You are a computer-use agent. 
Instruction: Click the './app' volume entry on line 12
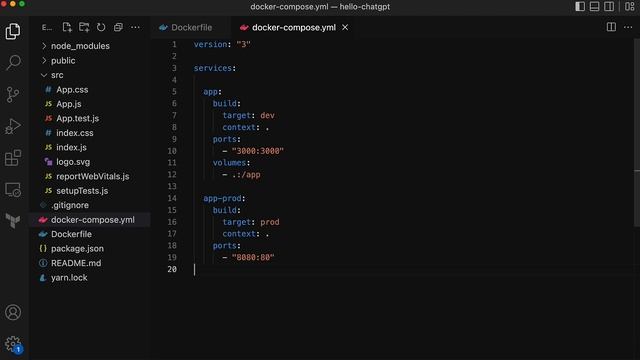point(246,175)
